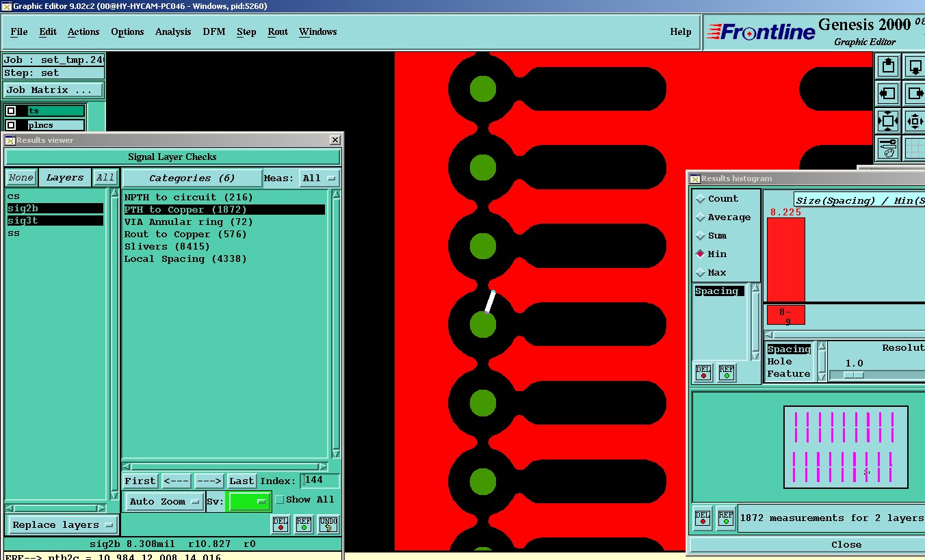Image resolution: width=925 pixels, height=560 pixels.
Task: Click the None layers button
Action: 21,178
